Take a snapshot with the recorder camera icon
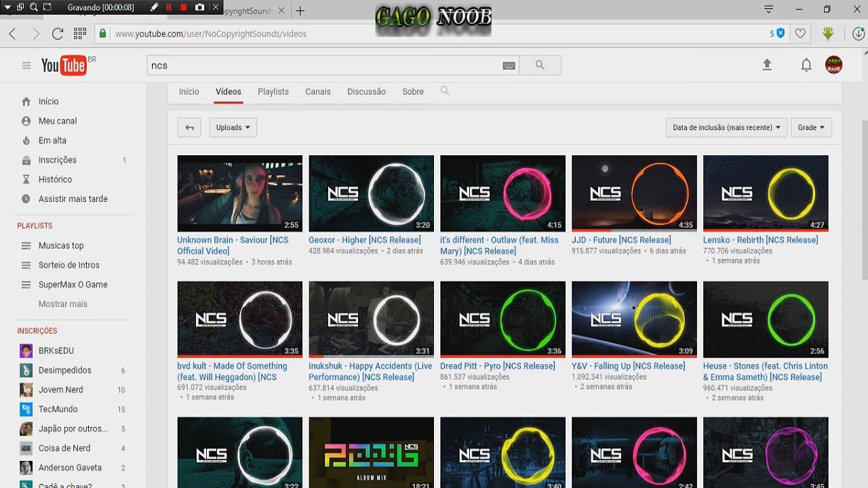Viewport: 868px width, 488px height. point(199,7)
